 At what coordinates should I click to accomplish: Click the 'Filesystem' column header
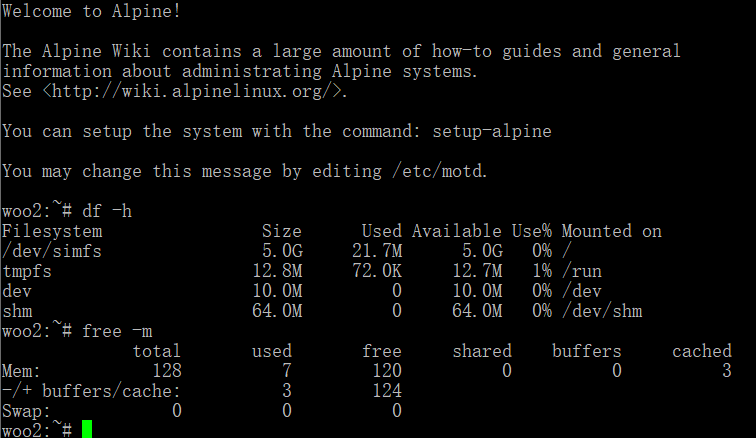point(52,232)
